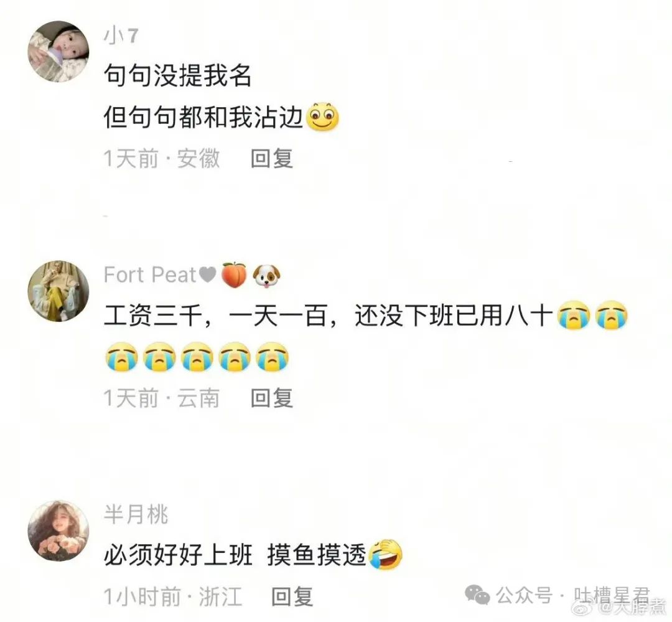This screenshot has width=672, height=622.
Task: Click the comment text 必须好好上班
Action: point(179,555)
